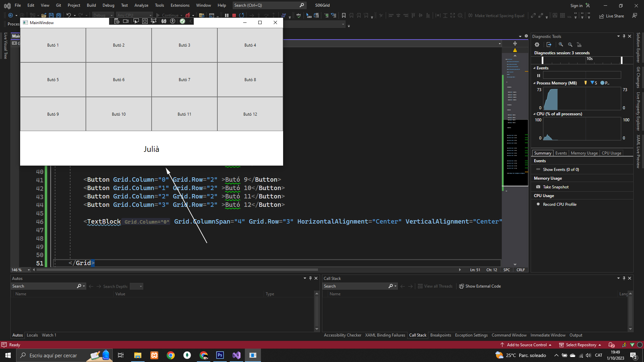Click the Record CPU Profile link
The image size is (644, 362).
(x=559, y=204)
